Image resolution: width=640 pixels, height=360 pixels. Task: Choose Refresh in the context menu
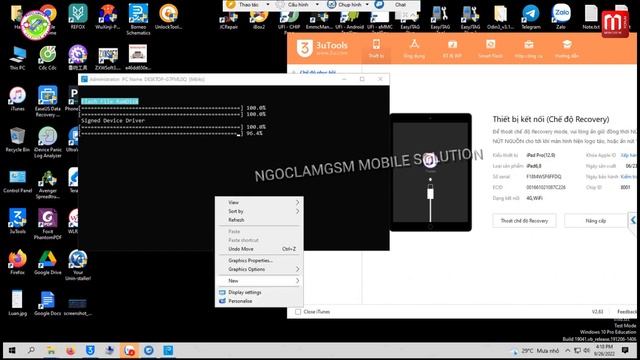point(260,220)
